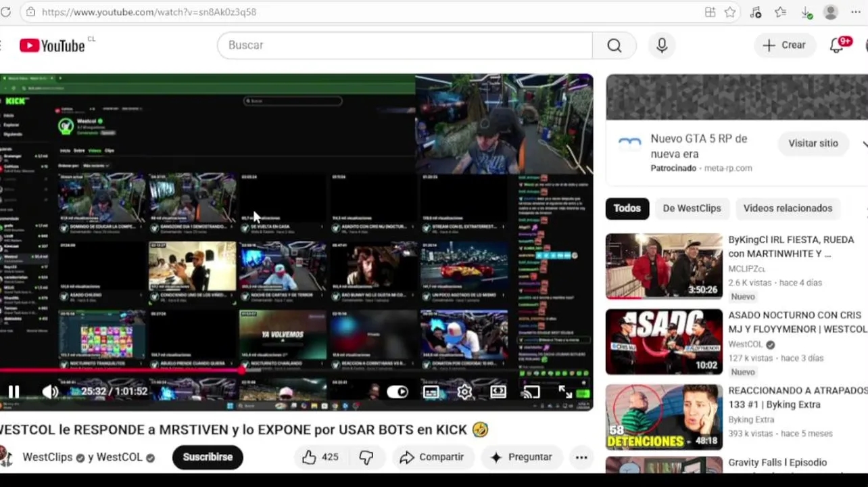Click the Compartir share button
The width and height of the screenshot is (868, 487).
431,457
